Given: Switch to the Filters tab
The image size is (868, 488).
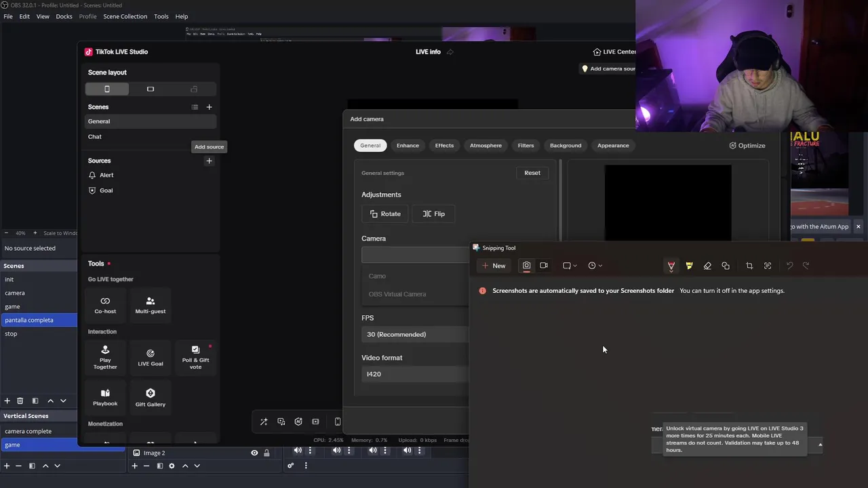Looking at the screenshot, I should (526, 145).
